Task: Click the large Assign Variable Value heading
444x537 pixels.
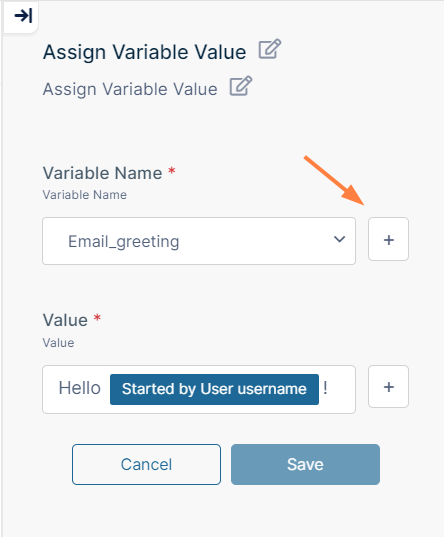Action: coord(144,52)
